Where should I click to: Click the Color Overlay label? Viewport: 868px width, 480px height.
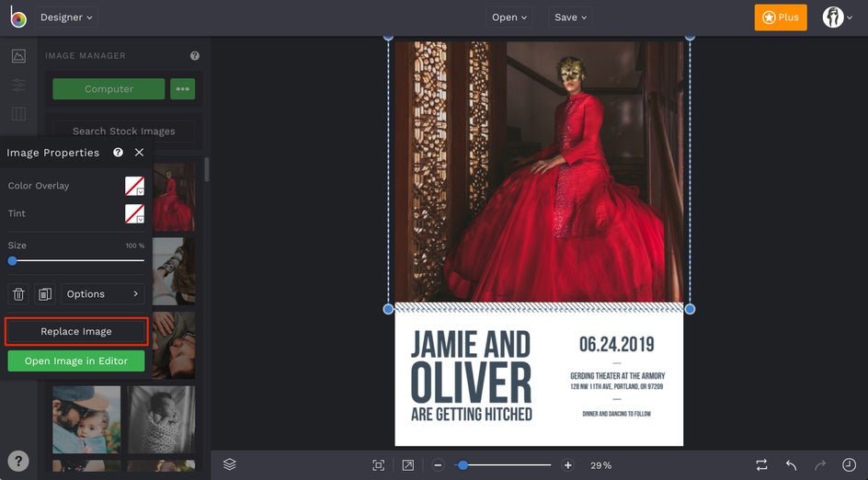point(39,186)
